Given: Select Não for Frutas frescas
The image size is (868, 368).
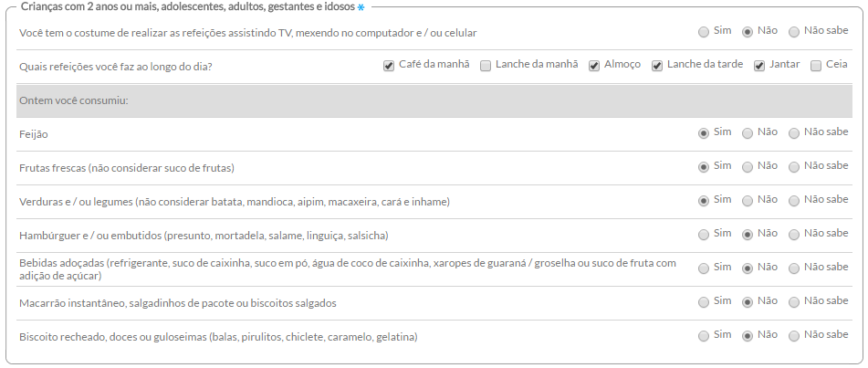Looking at the screenshot, I should pos(748,167).
